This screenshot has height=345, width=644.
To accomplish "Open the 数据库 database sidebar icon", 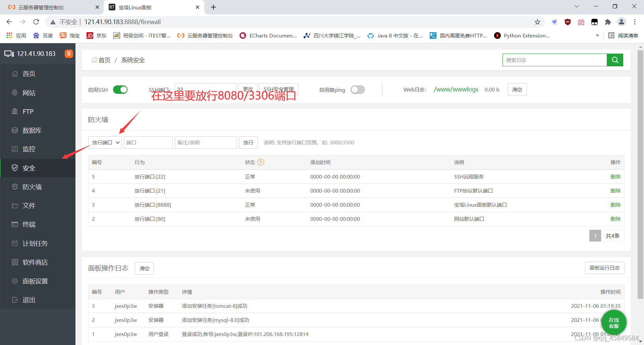I will (15, 130).
